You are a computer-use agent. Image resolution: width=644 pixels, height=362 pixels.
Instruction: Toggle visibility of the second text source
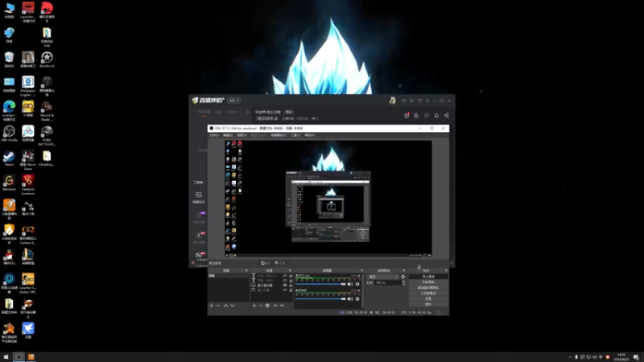(285, 280)
